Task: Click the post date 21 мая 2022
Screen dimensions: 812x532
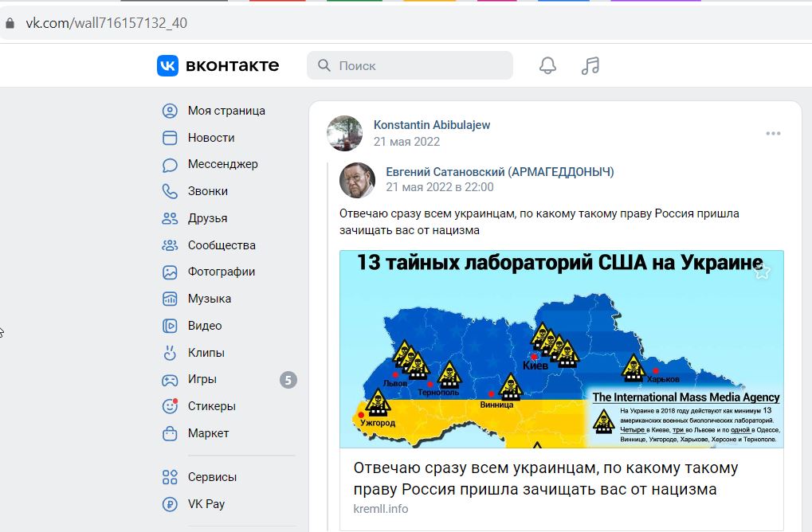Action: [x=407, y=142]
